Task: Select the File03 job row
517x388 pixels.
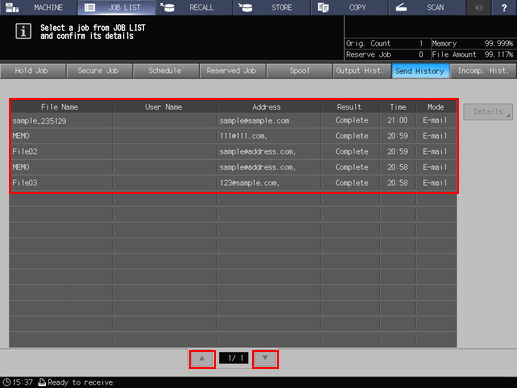Action: pos(233,183)
